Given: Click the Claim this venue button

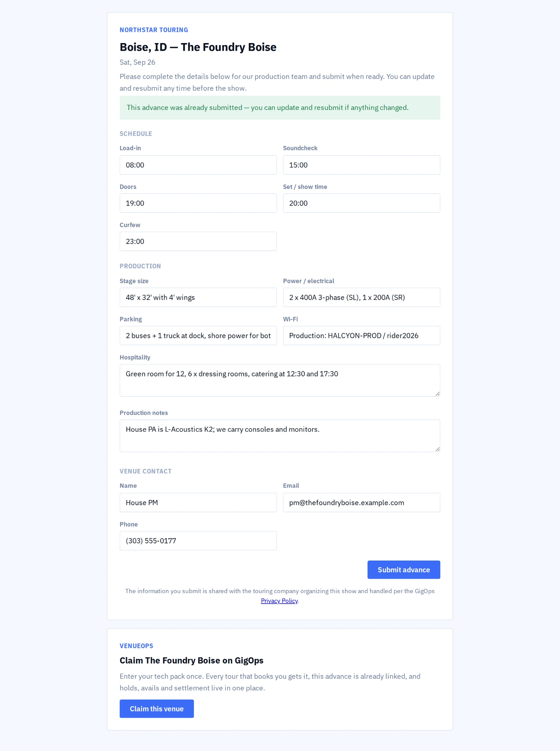Looking at the screenshot, I should (157, 709).
